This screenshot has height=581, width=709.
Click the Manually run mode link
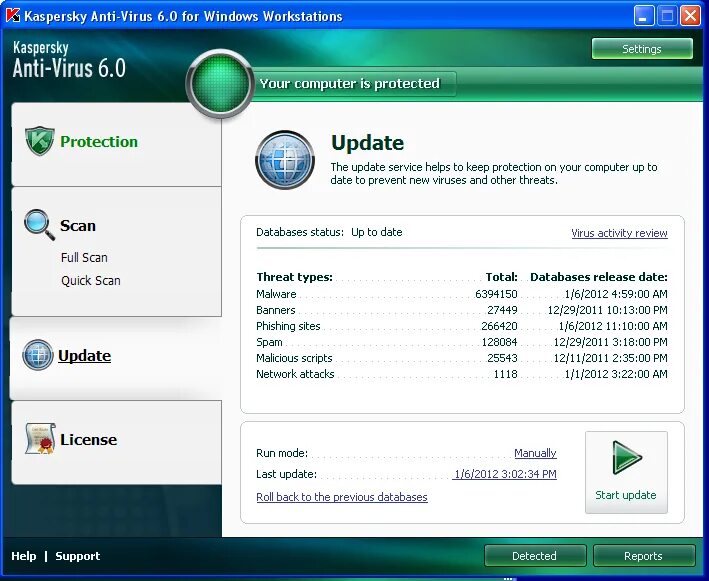pyautogui.click(x=535, y=453)
